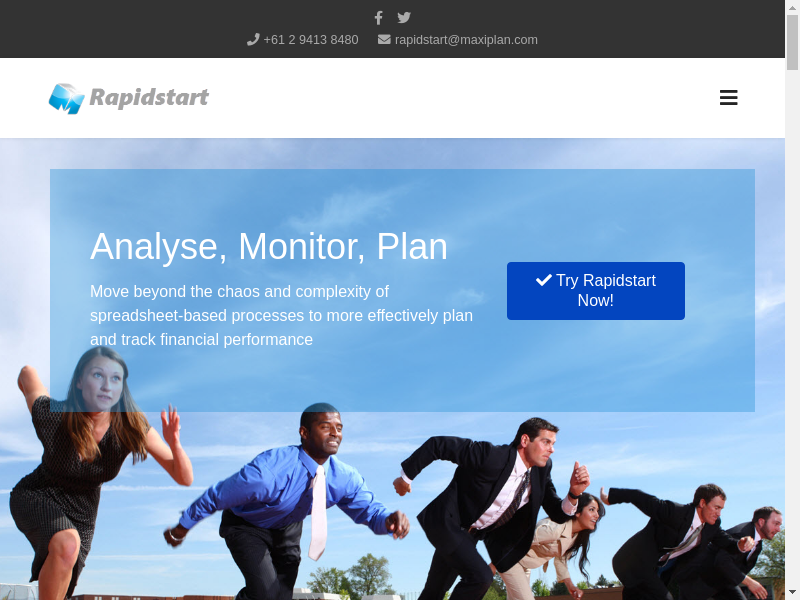Open the Facebook page icon
Screen dimensions: 800x600
(378, 17)
